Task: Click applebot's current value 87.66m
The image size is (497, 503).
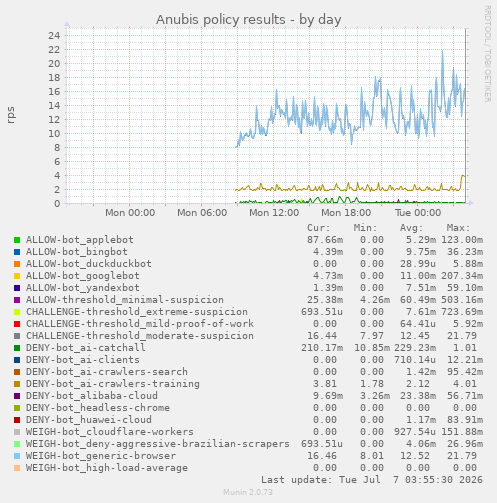Action: [325, 240]
